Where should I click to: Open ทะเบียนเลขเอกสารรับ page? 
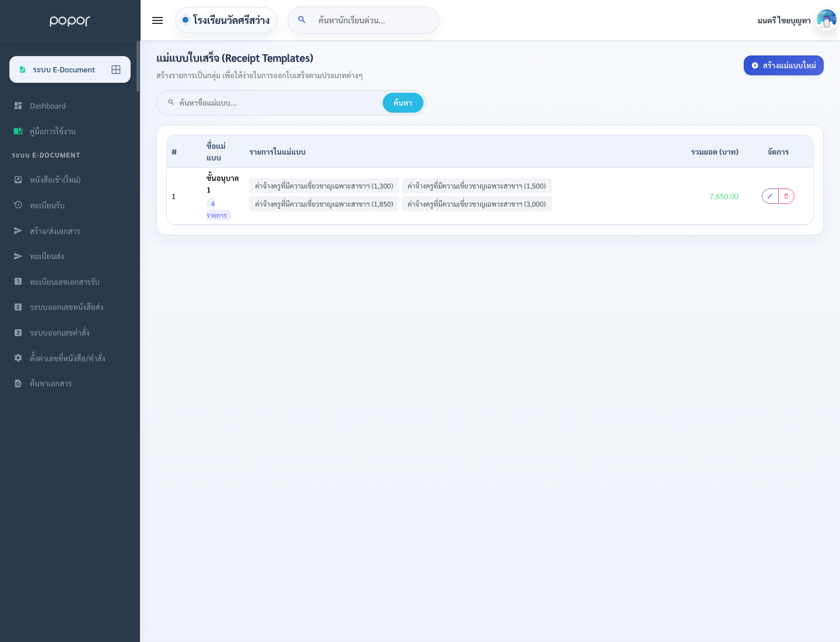pos(70,281)
